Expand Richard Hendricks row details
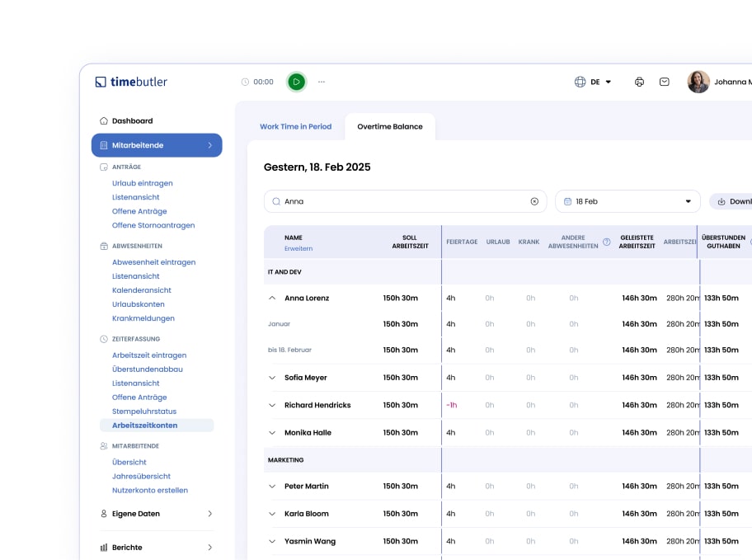This screenshot has width=752, height=560. (x=272, y=405)
